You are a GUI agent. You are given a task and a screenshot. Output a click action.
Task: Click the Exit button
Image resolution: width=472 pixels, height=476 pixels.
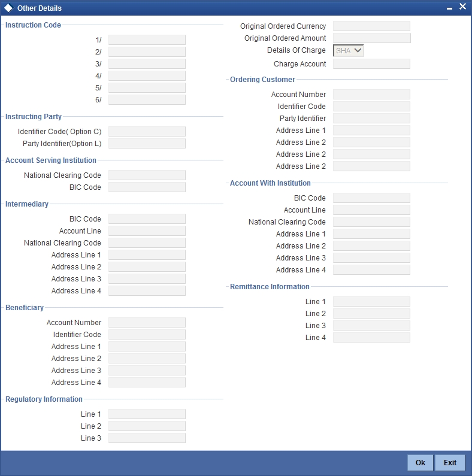pos(450,462)
